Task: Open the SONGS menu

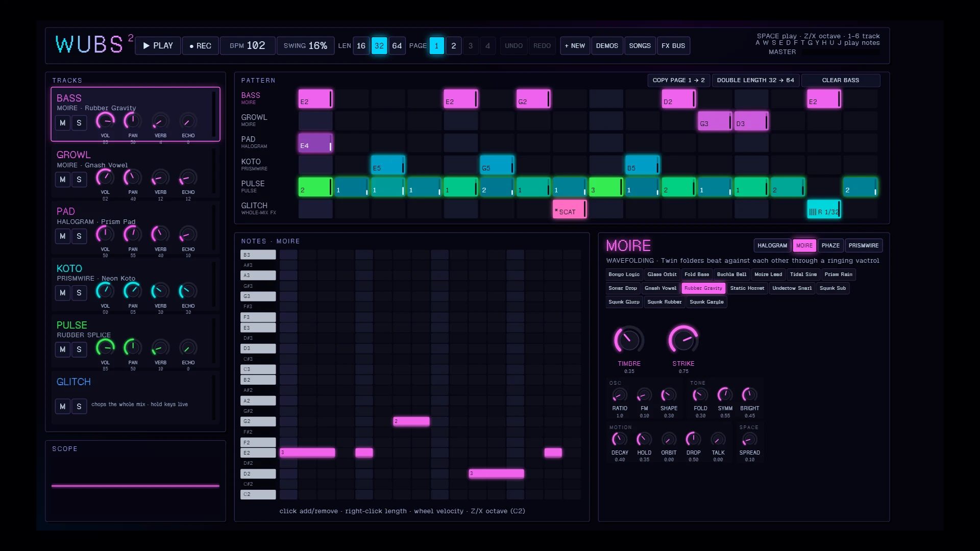Action: (x=640, y=46)
